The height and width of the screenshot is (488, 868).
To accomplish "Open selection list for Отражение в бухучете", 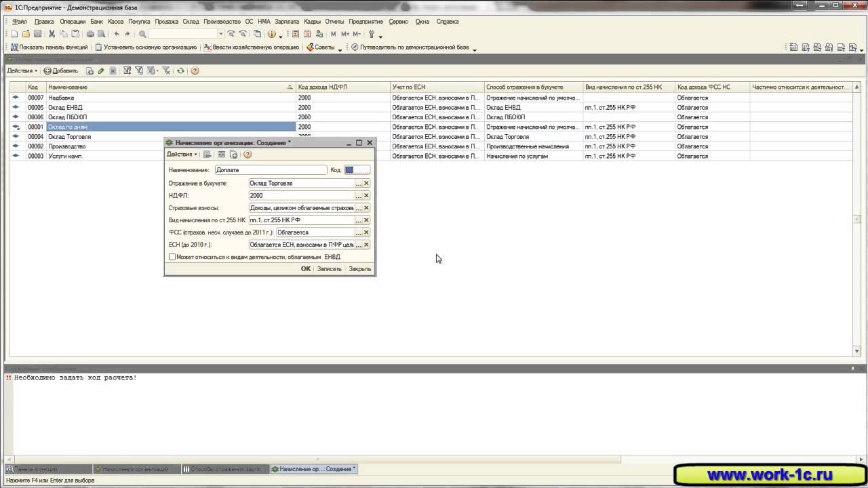I will (359, 183).
